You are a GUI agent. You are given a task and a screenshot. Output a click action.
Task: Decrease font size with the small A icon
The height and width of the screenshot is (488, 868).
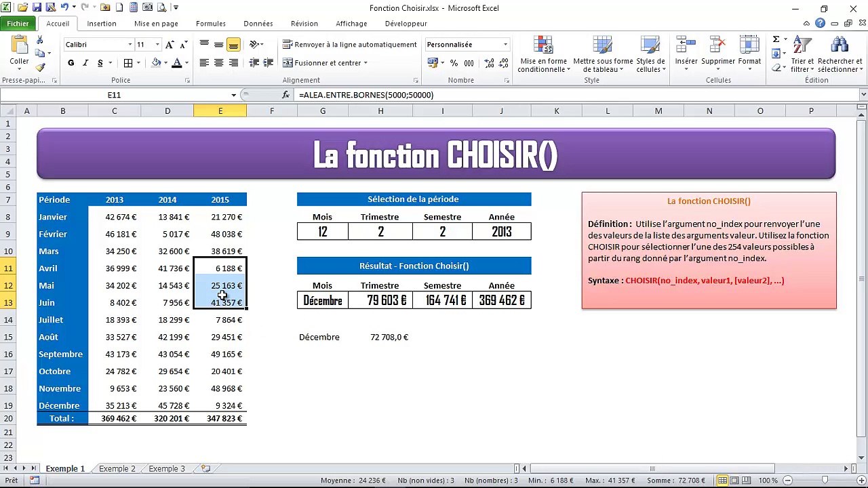pos(184,45)
